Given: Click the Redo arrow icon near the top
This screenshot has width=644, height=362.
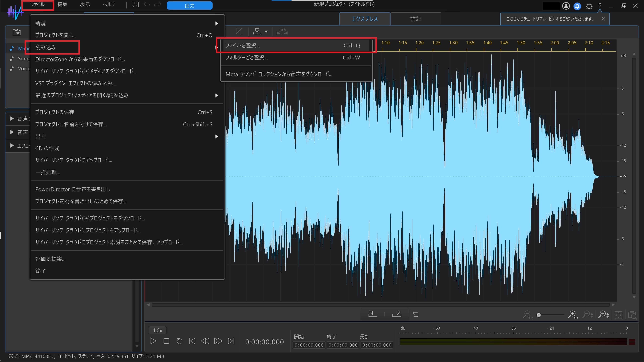Looking at the screenshot, I should point(157,4).
